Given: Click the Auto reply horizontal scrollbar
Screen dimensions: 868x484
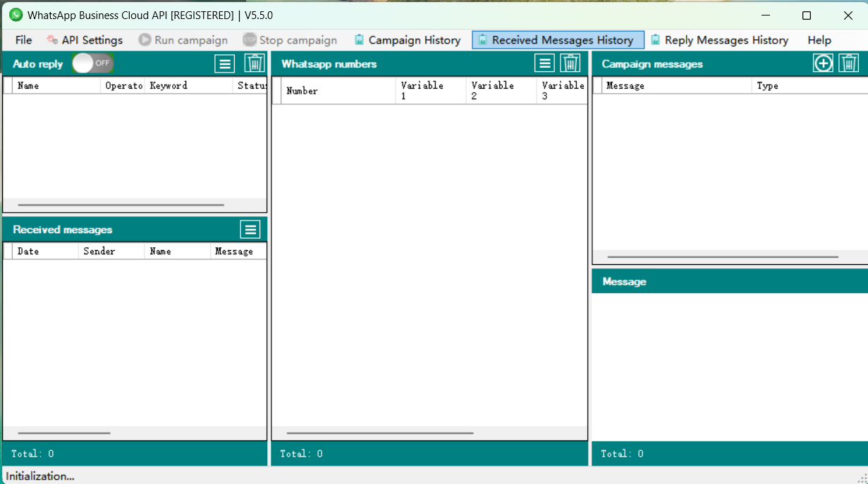Looking at the screenshot, I should pyautogui.click(x=121, y=205).
